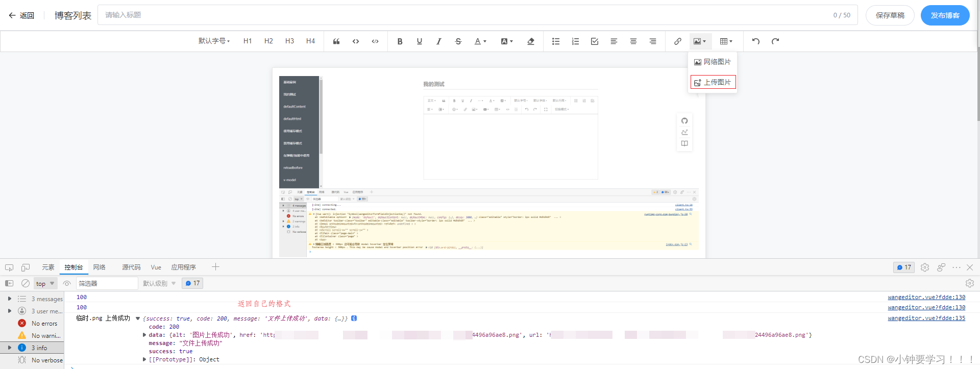This screenshot has width=980, height=369.
Task: Insert a todo checklist item
Action: 595,41
